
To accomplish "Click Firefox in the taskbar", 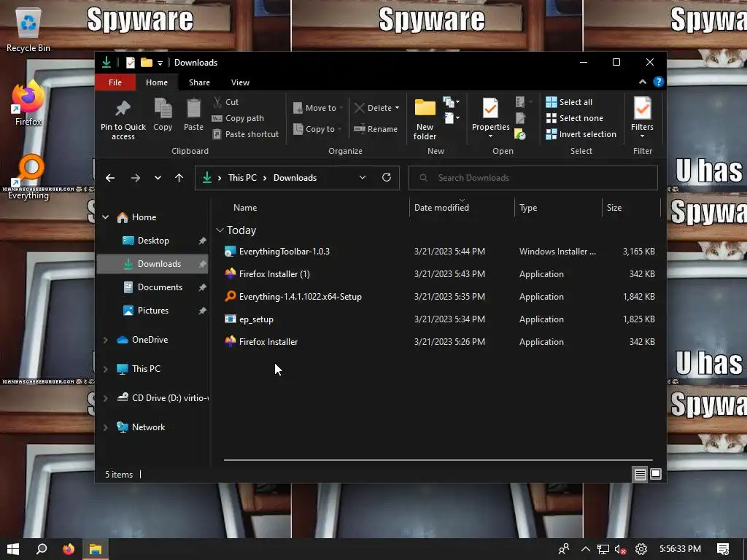I will pos(69,549).
